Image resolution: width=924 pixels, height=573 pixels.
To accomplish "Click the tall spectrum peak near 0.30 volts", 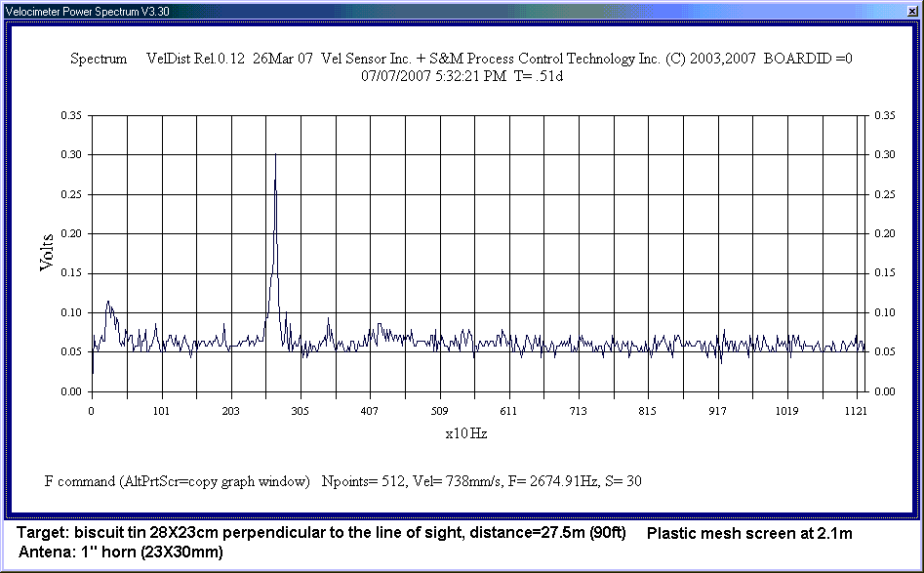I will pos(275,156).
